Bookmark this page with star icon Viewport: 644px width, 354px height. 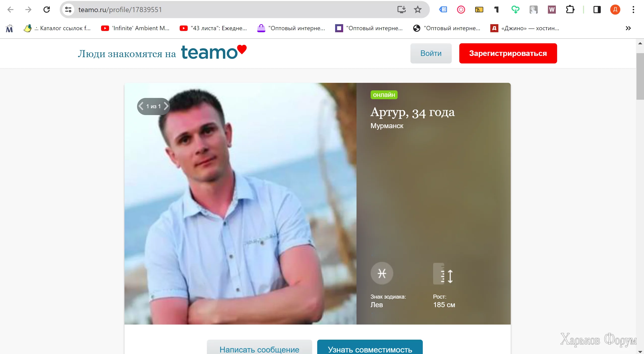[417, 10]
